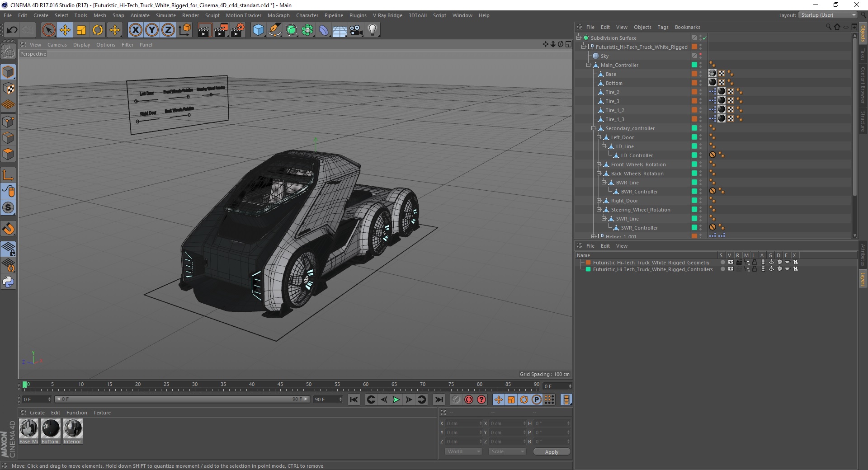Select the Tire_2 object
This screenshot has width=868, height=470.
(613, 92)
